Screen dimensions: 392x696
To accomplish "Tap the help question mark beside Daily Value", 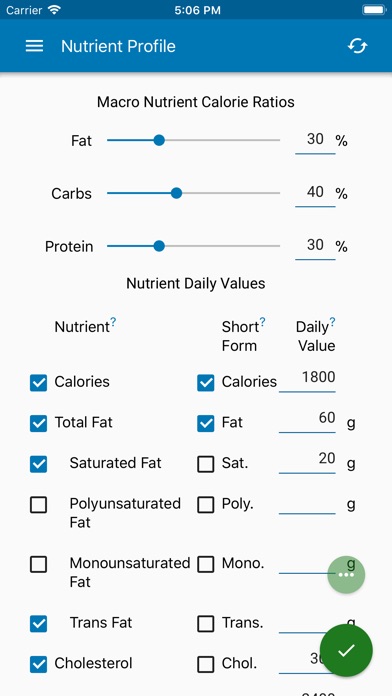I will (x=332, y=321).
